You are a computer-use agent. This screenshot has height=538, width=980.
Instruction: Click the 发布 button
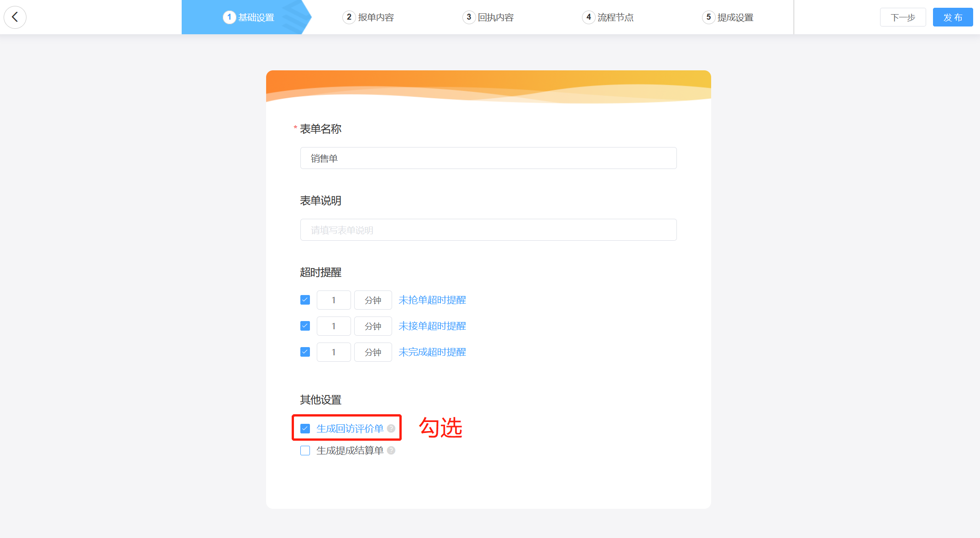(x=953, y=17)
